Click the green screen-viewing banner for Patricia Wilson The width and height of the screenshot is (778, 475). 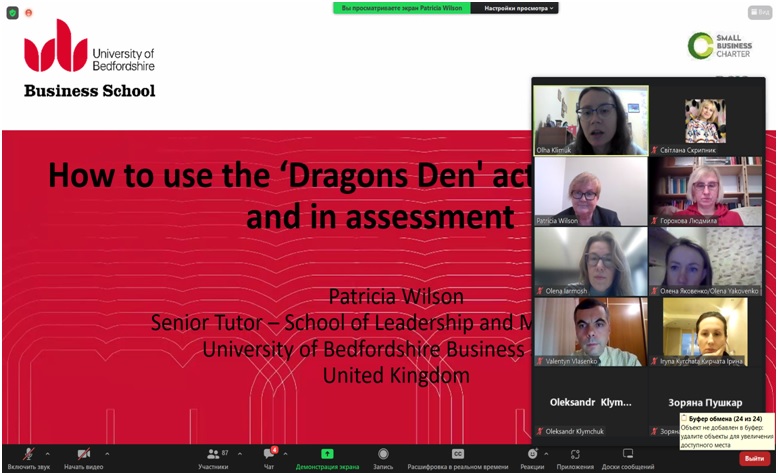click(402, 8)
